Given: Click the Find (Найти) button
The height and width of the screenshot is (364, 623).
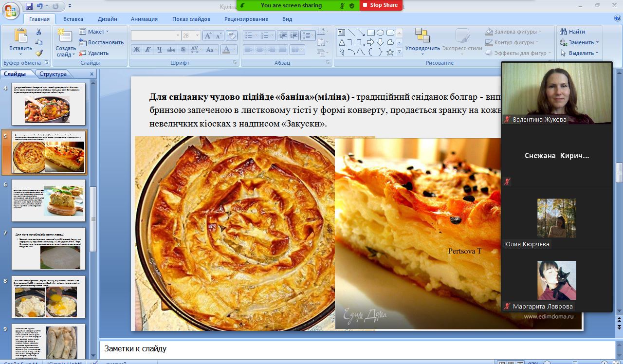Looking at the screenshot, I should click(x=573, y=32).
